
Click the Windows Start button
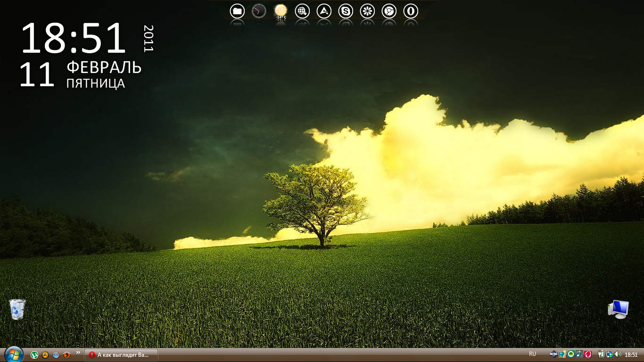pos(13,354)
